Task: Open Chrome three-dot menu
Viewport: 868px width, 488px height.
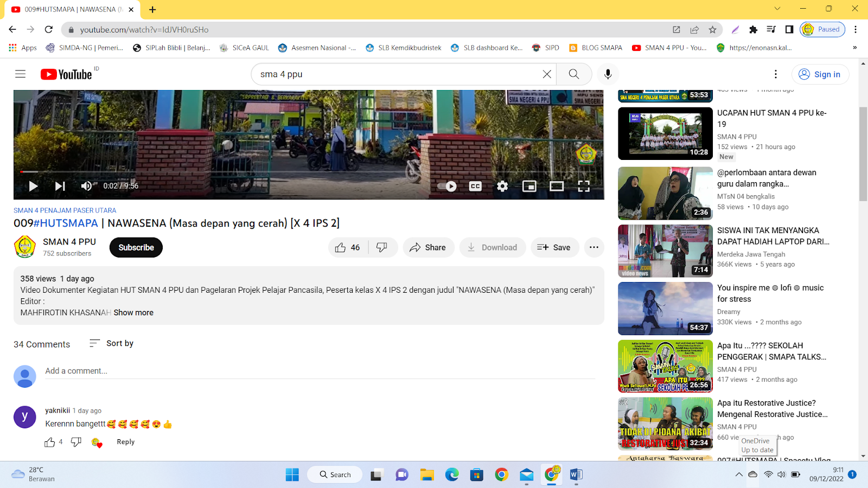Action: 856,29
